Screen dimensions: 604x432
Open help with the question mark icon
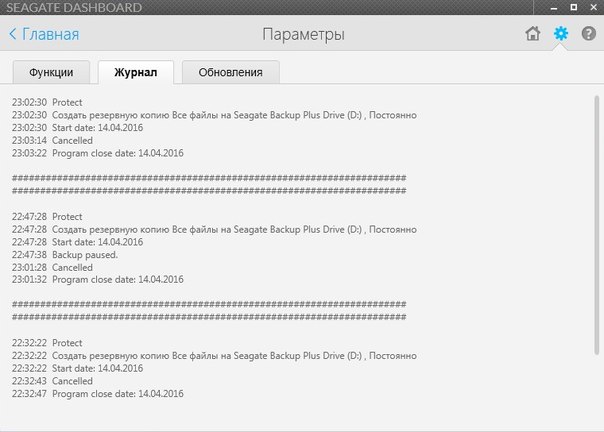click(x=588, y=34)
